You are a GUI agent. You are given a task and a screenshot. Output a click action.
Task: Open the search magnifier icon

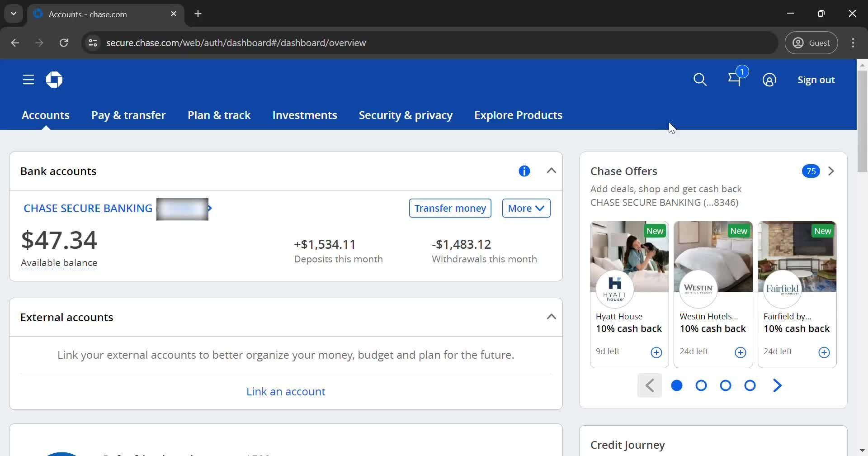700,80
